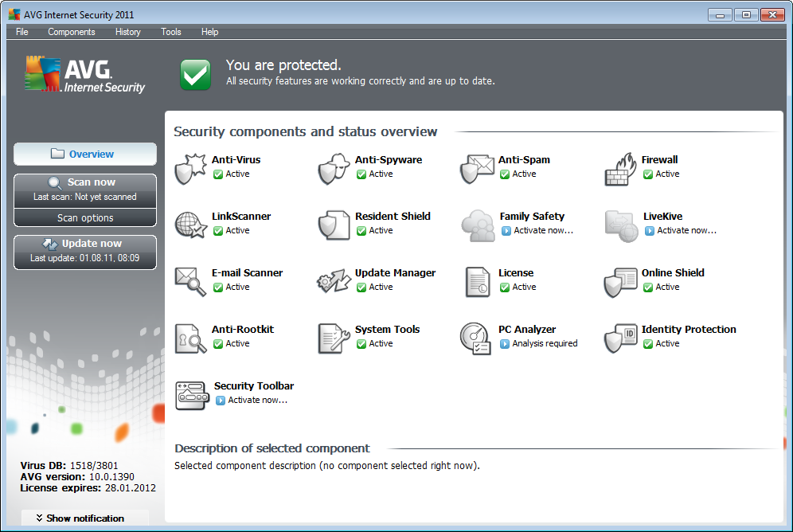Screen dimensions: 793x532
Task: Click the Anti-Spyware component icon
Action: [334, 168]
